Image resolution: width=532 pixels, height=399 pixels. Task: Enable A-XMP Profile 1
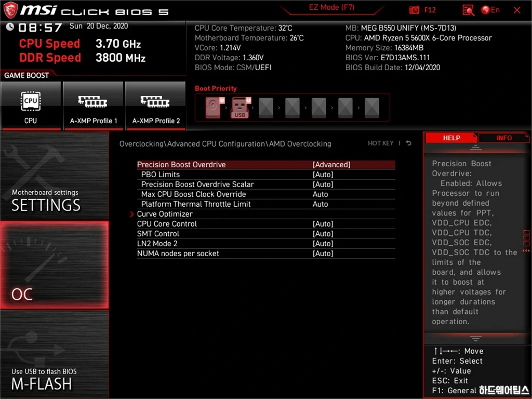click(x=94, y=105)
